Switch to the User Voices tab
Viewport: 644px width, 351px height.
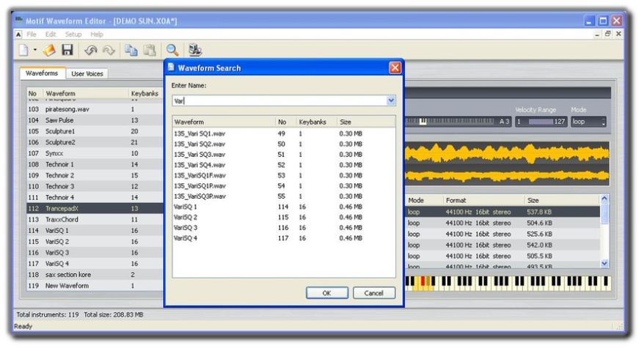[87, 74]
